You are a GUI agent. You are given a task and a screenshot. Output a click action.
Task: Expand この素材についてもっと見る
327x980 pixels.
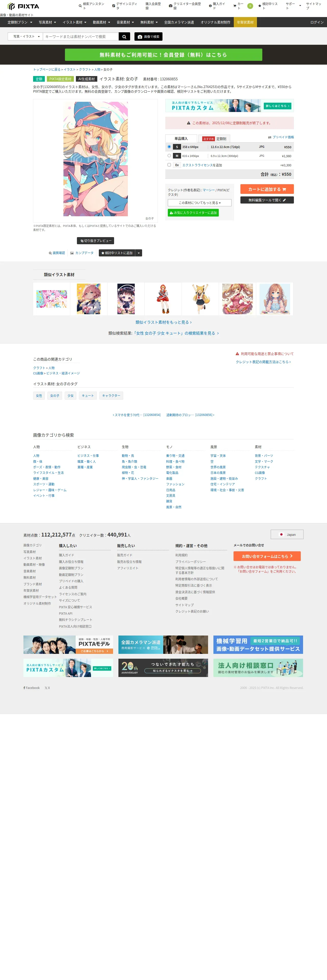point(199,203)
